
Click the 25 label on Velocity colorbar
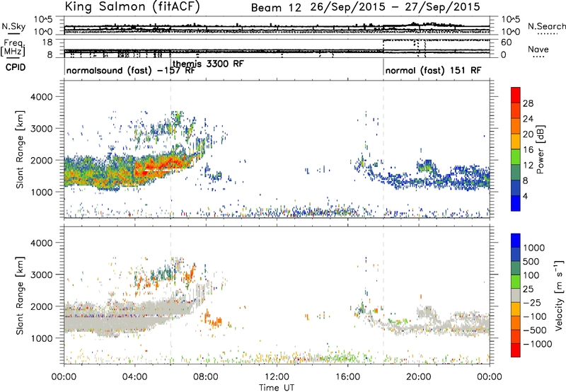tap(528, 289)
